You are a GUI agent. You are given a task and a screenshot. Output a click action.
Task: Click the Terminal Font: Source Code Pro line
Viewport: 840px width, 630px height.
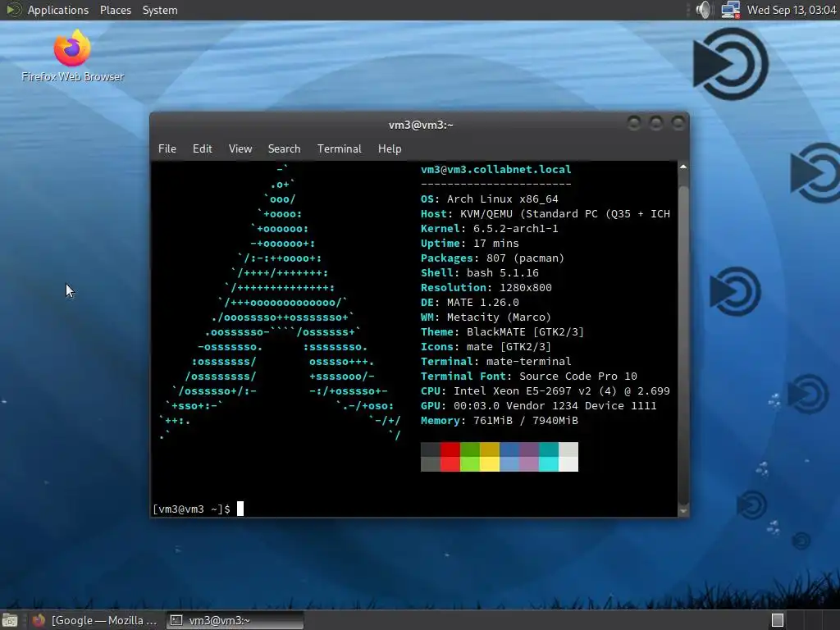[x=529, y=376]
